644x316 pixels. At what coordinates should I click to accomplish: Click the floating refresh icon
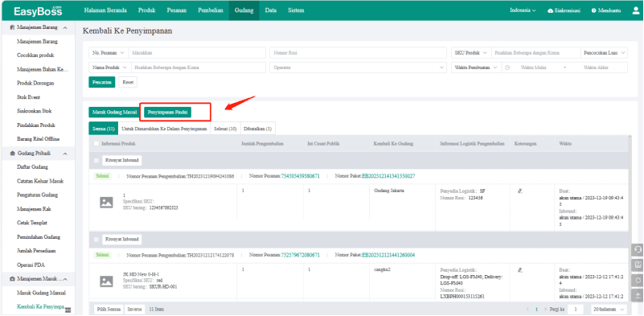point(638,281)
